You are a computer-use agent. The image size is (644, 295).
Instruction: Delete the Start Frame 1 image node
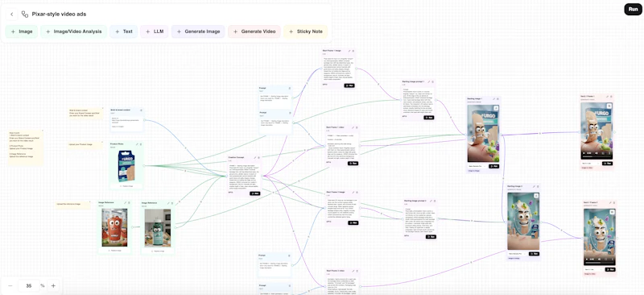(x=353, y=51)
